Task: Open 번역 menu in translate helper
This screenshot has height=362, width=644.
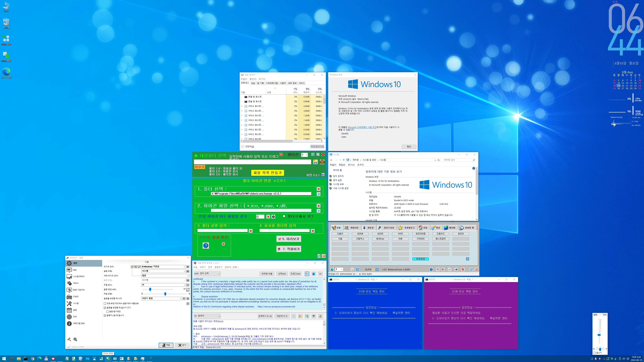Action: coord(210,267)
